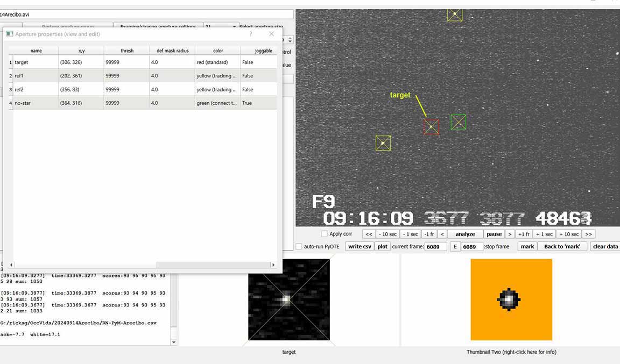This screenshot has height=364, width=620.
Task: Toggle the auto-run PyOTE checkbox
Action: coord(299,247)
